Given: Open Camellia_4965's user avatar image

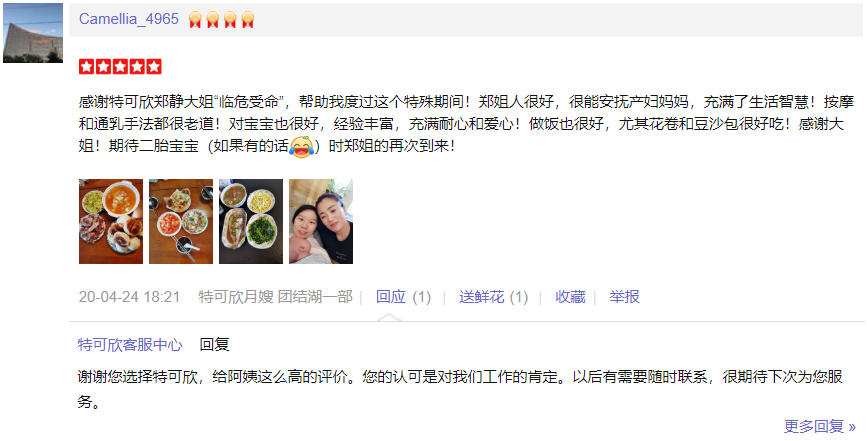Looking at the screenshot, I should point(33,33).
